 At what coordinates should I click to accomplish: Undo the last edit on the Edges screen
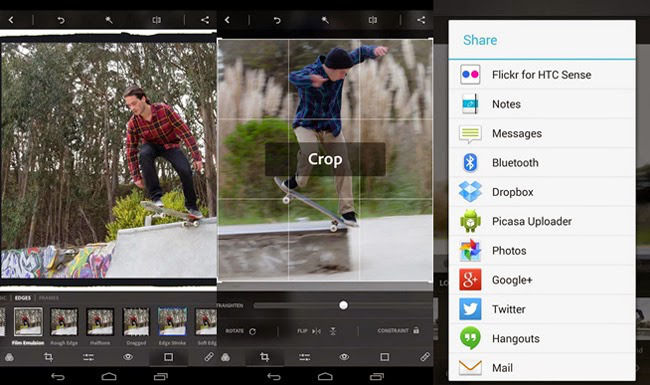(x=61, y=19)
